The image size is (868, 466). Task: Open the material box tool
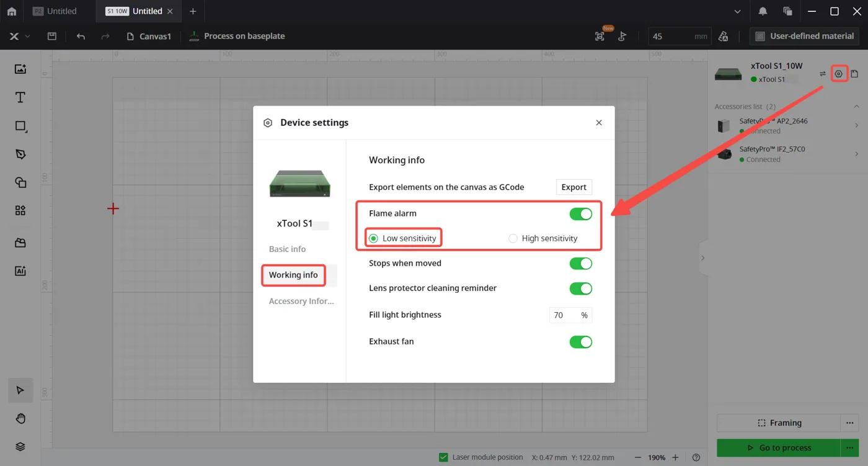[20, 243]
